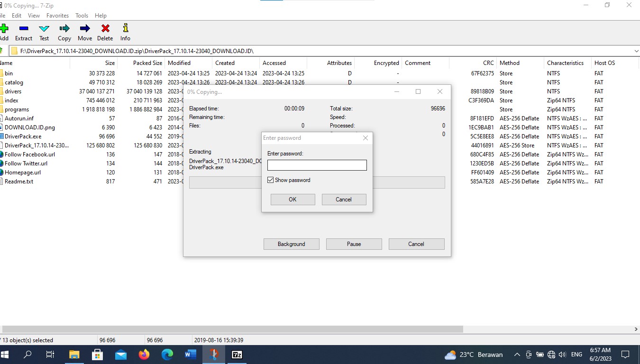
Task: Open the Edit menu
Action: 17,16
